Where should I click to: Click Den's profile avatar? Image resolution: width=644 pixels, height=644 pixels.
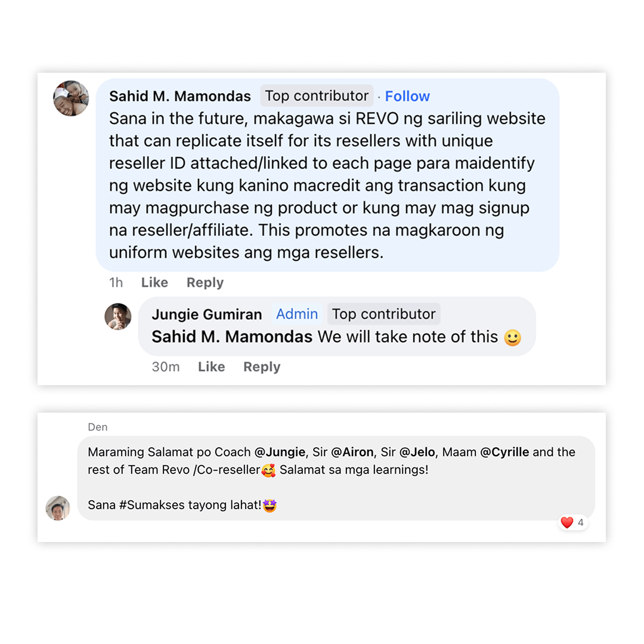pos(58,508)
